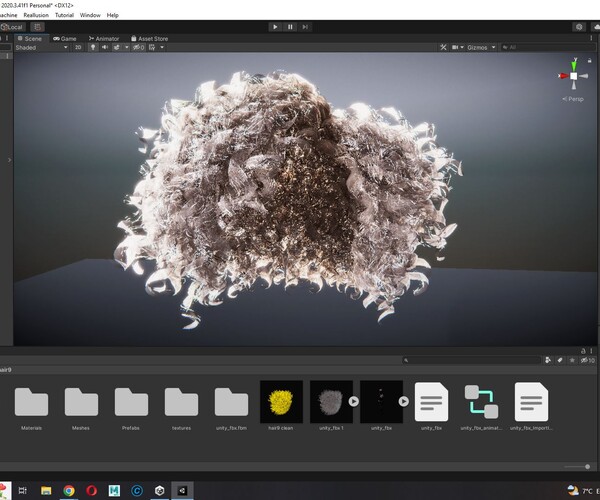The width and height of the screenshot is (600, 500).
Task: Focus the Project panel search field
Action: [x=471, y=360]
